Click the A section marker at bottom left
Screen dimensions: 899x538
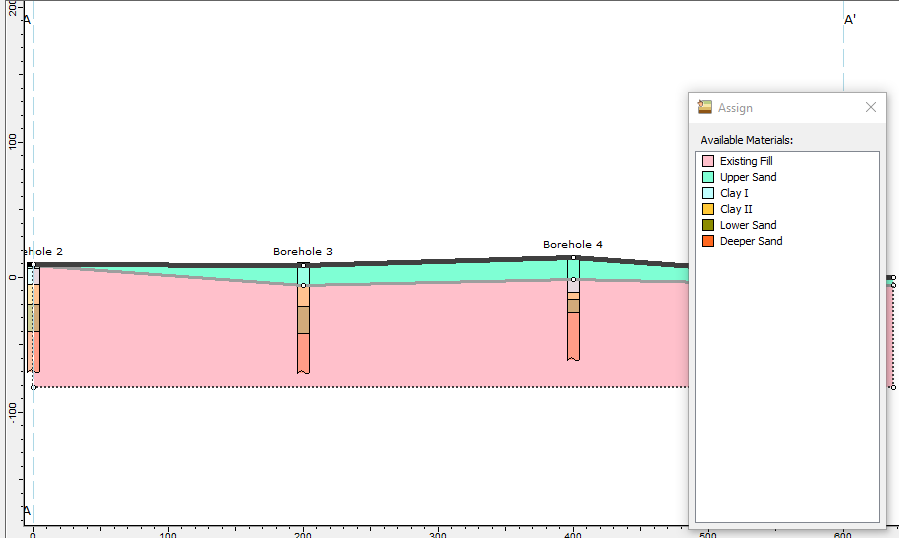pos(27,511)
